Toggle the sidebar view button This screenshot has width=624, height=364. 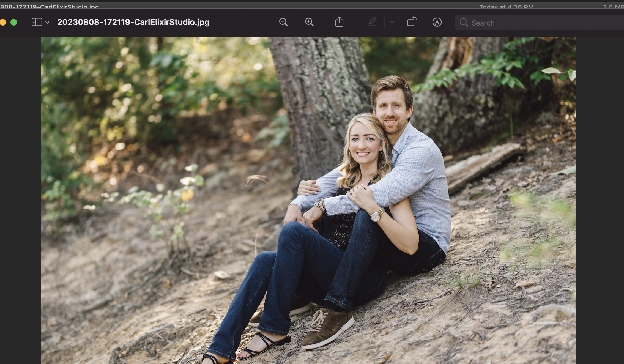coord(37,22)
